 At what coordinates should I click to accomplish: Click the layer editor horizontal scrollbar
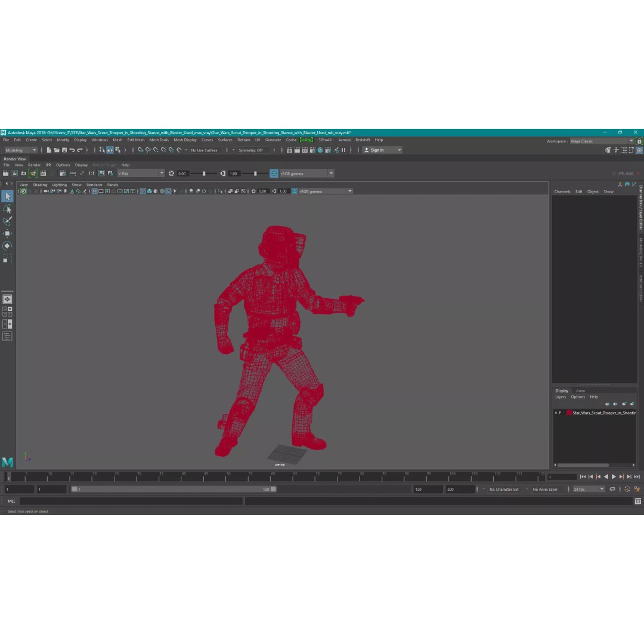coord(583,465)
